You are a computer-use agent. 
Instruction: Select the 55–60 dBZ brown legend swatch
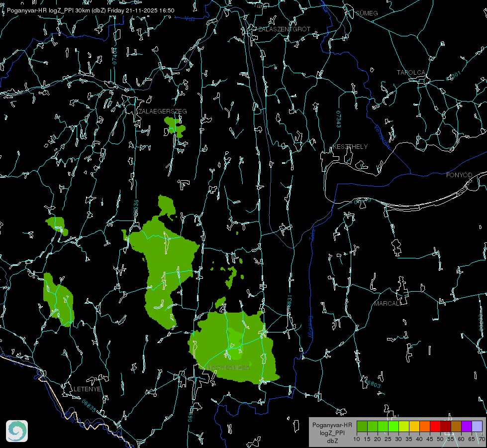click(x=456, y=426)
